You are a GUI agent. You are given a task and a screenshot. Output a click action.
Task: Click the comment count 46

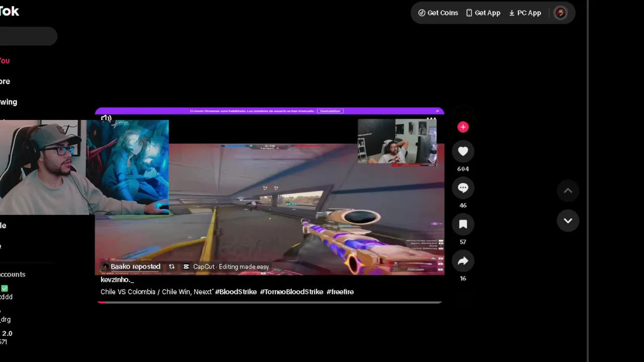[x=463, y=206]
